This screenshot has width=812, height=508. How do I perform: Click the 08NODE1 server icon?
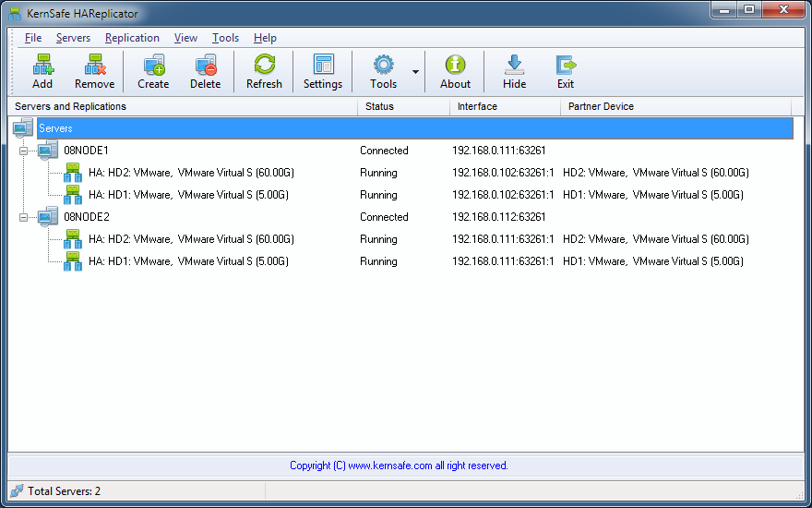pyautogui.click(x=48, y=151)
